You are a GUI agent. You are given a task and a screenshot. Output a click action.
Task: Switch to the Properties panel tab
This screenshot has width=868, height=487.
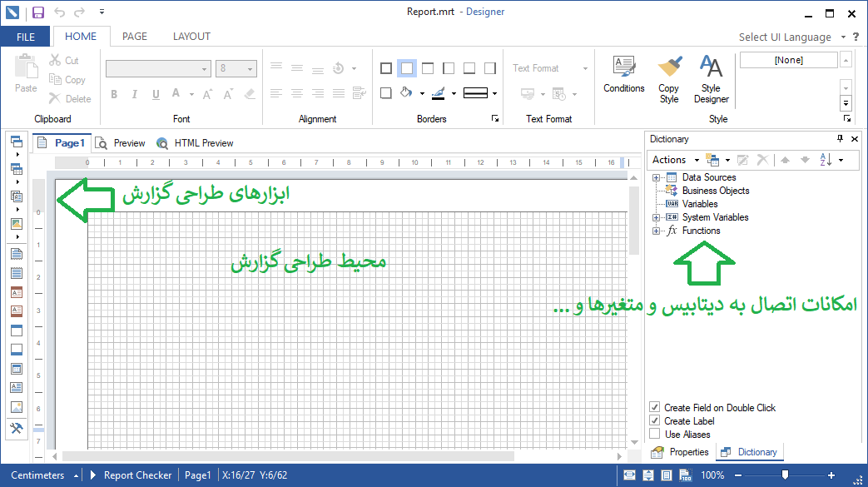click(x=681, y=452)
